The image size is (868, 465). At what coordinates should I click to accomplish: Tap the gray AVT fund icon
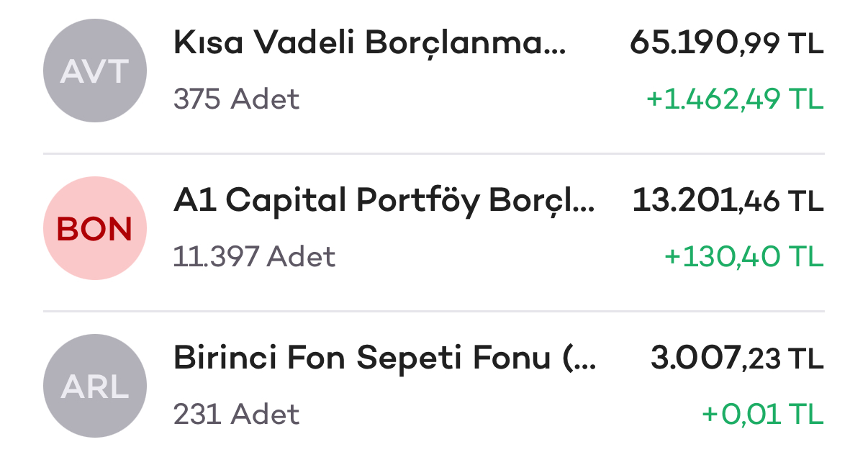click(95, 71)
